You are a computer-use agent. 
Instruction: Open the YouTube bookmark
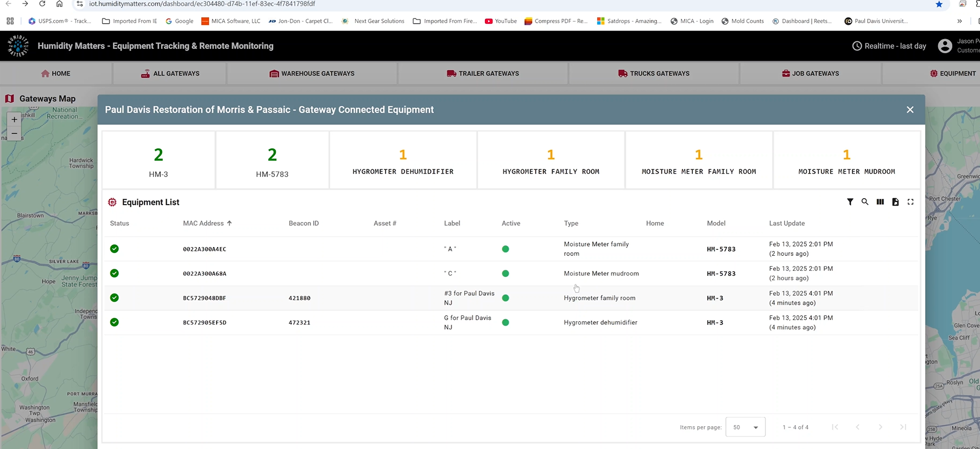pos(501,21)
